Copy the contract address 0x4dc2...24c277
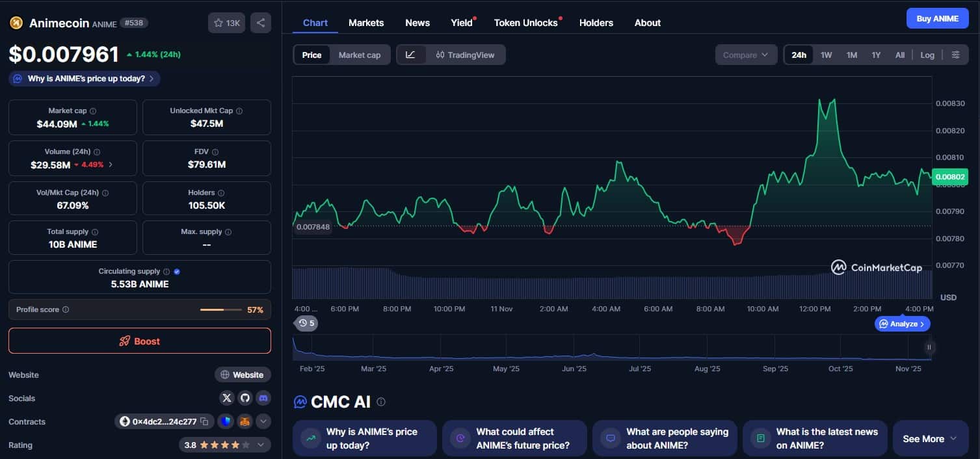This screenshot has width=980, height=459. point(204,421)
